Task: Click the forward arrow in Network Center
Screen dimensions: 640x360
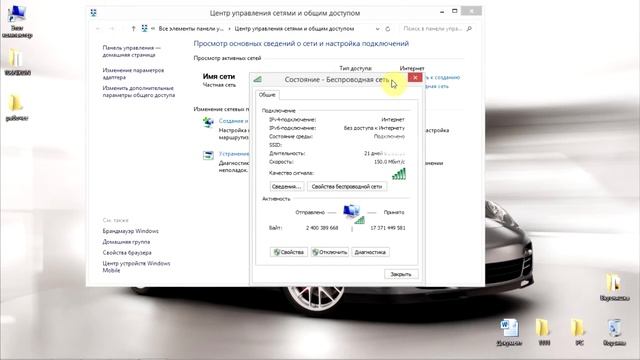Action: 111,29
